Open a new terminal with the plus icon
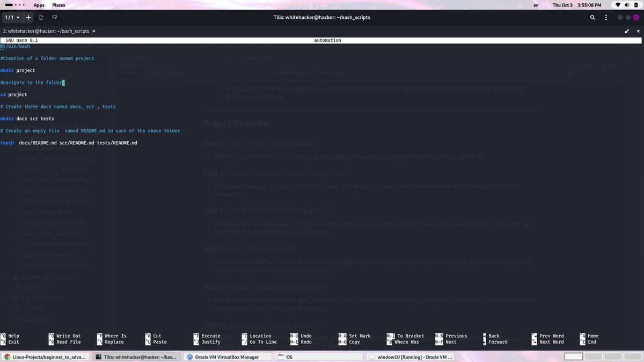The image size is (644, 362). tap(28, 17)
